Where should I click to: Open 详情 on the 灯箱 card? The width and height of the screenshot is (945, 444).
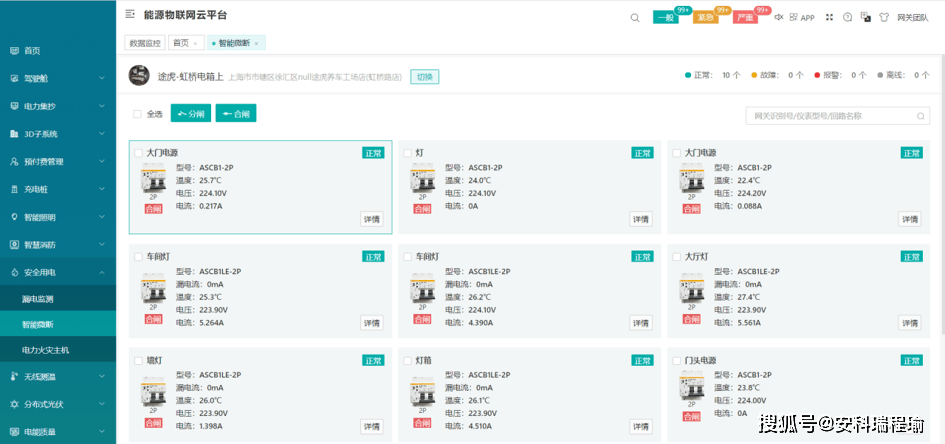(641, 427)
